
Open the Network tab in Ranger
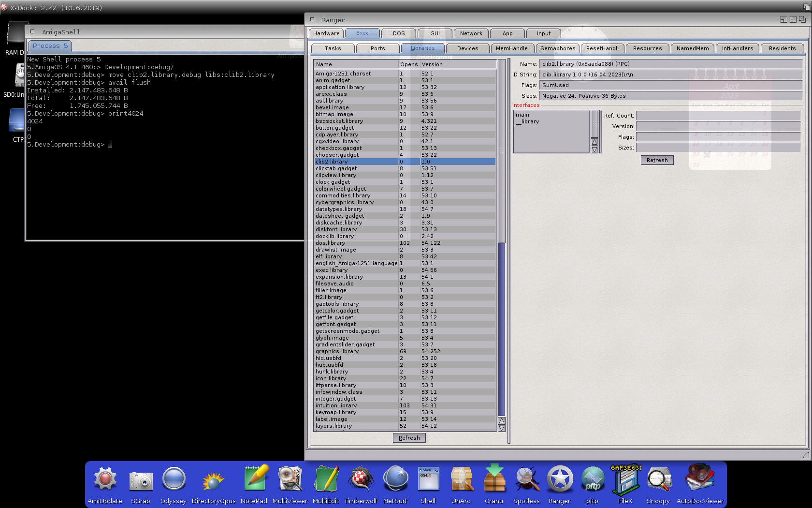tap(471, 33)
